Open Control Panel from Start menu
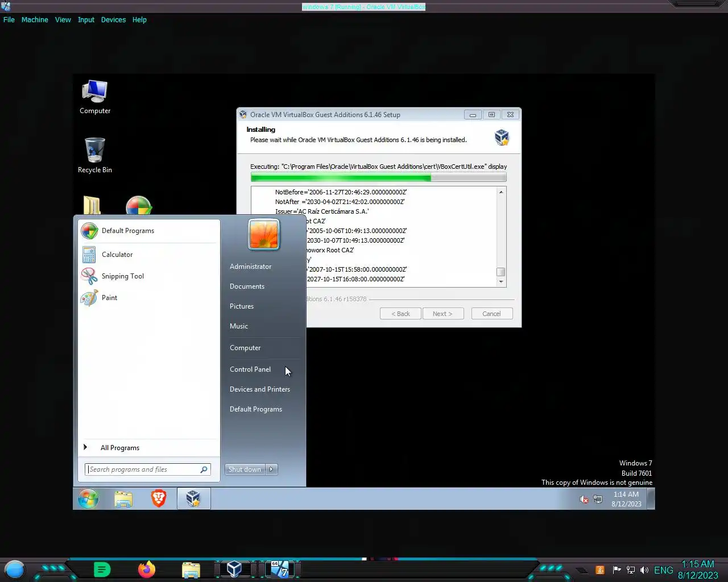728x582 pixels. [250, 369]
